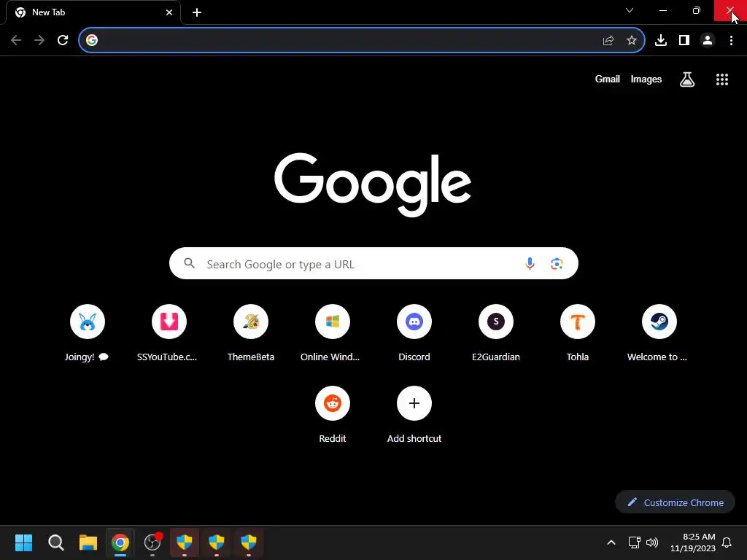This screenshot has width=747, height=560.
Task: Click the Add shortcut button
Action: coord(414,415)
